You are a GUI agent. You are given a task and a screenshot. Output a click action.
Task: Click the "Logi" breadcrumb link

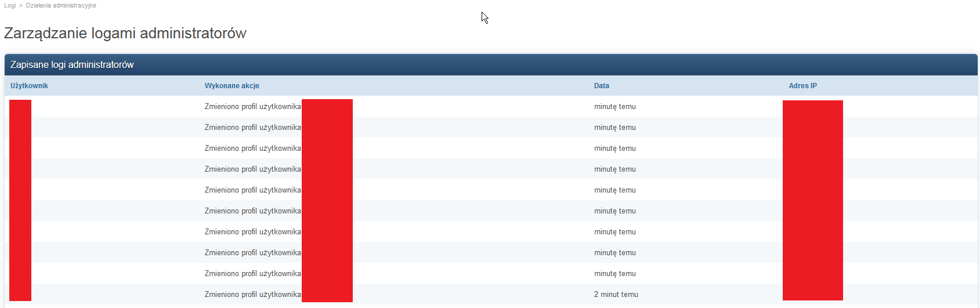(x=10, y=5)
